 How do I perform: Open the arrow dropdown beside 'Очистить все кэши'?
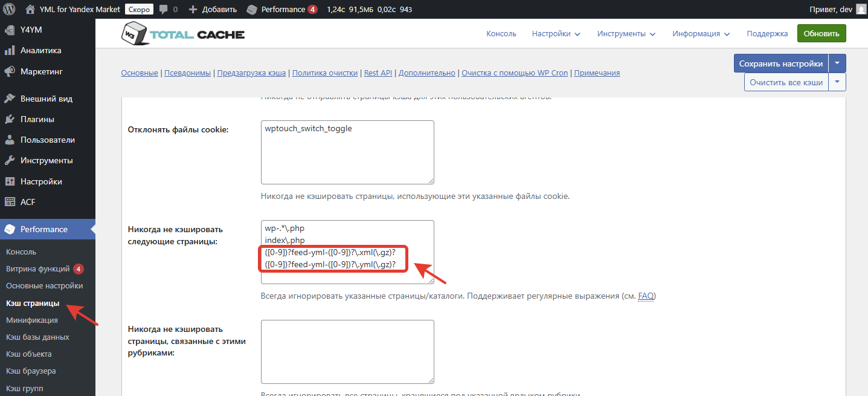[837, 82]
